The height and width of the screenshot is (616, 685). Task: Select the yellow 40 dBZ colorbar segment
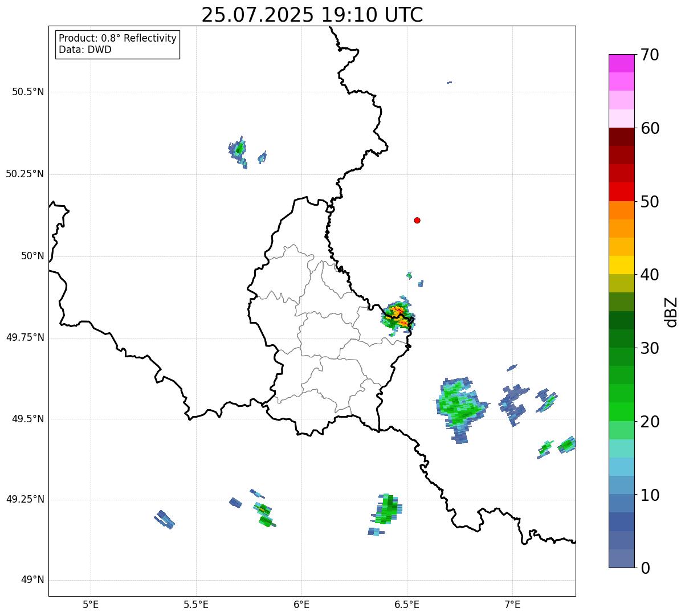621,265
